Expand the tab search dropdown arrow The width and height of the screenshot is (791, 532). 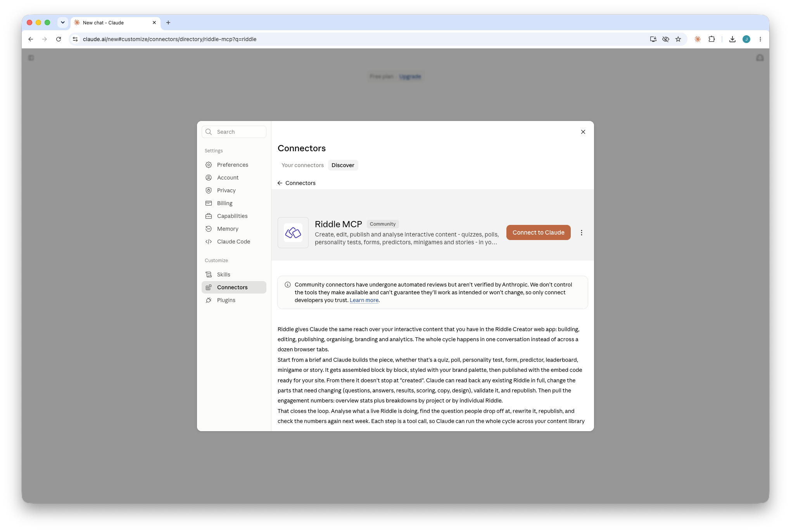(63, 22)
